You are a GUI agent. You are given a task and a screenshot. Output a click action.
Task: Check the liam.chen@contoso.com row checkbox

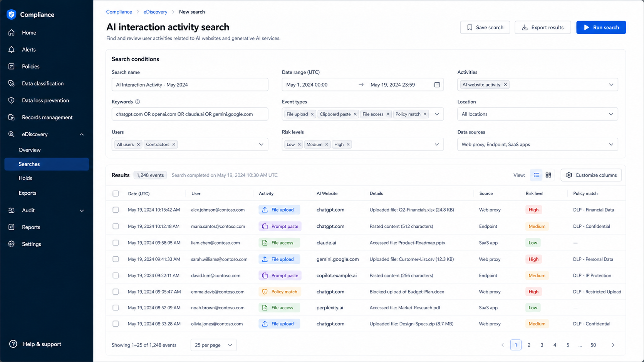coord(116,243)
